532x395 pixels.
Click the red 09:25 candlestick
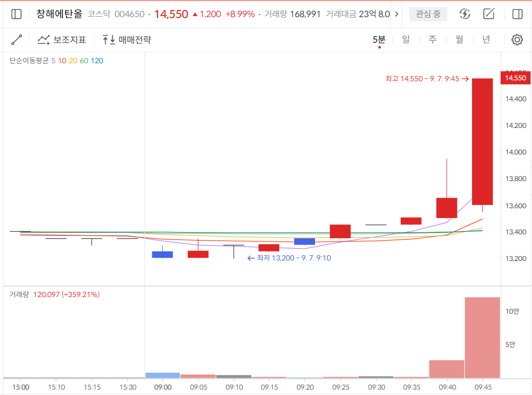tap(340, 231)
